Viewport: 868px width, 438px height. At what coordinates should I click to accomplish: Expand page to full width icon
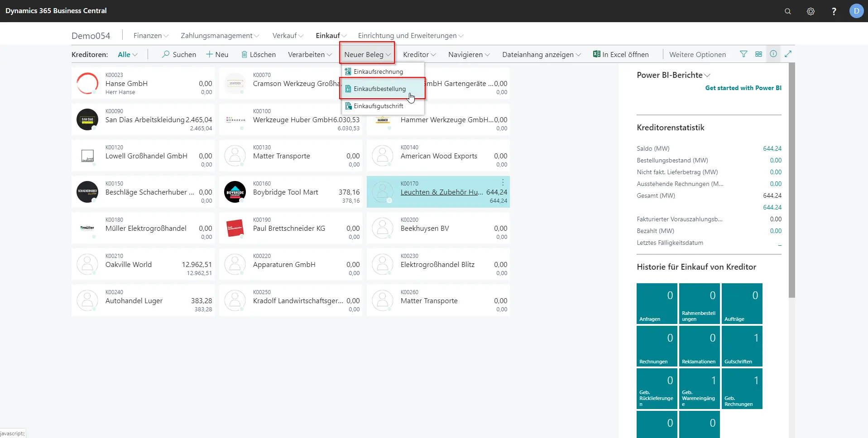tap(788, 54)
